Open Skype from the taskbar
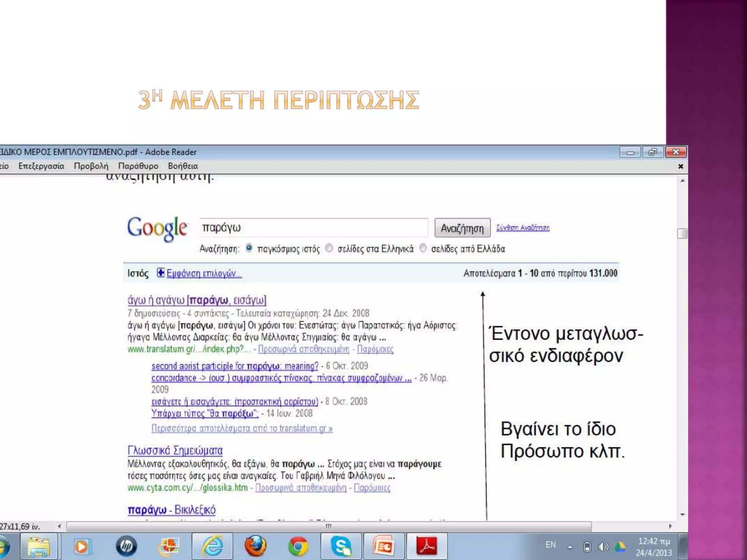 tap(341, 546)
